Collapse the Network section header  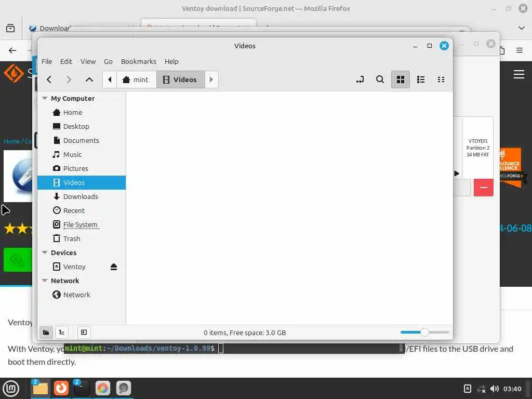click(x=45, y=281)
